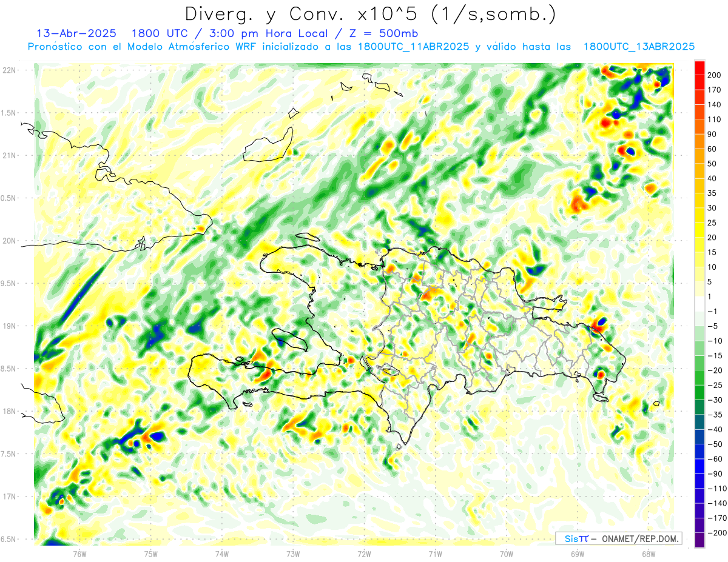Click the longitude label "73W"

(293, 554)
